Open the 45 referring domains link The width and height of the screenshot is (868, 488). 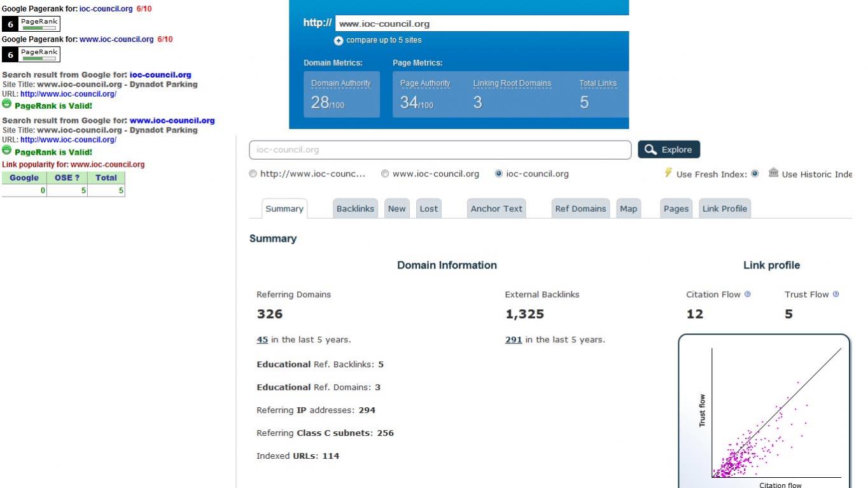[262, 340]
